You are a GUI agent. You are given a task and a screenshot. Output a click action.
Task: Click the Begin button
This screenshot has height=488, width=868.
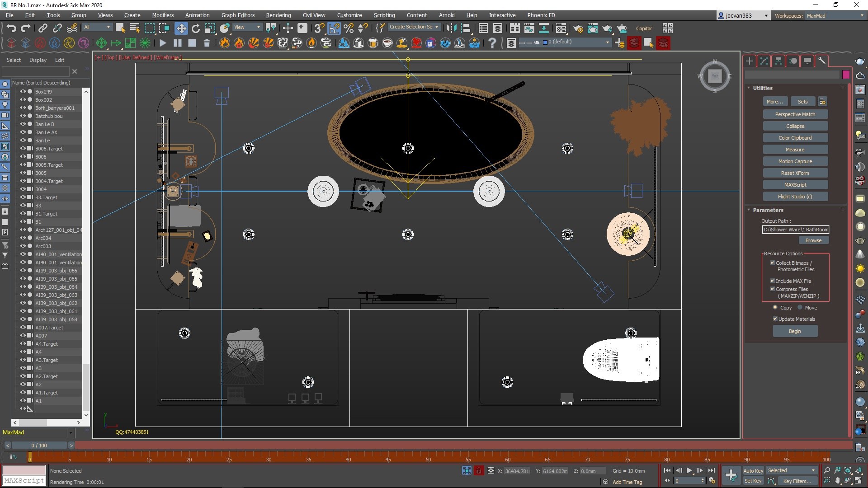tap(795, 331)
